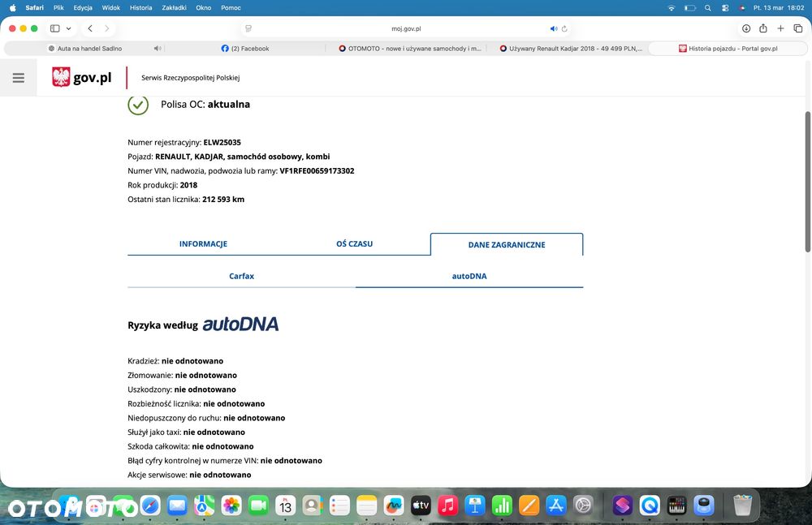
Task: Click the page vertical scrollbar thumb
Action: (807, 181)
